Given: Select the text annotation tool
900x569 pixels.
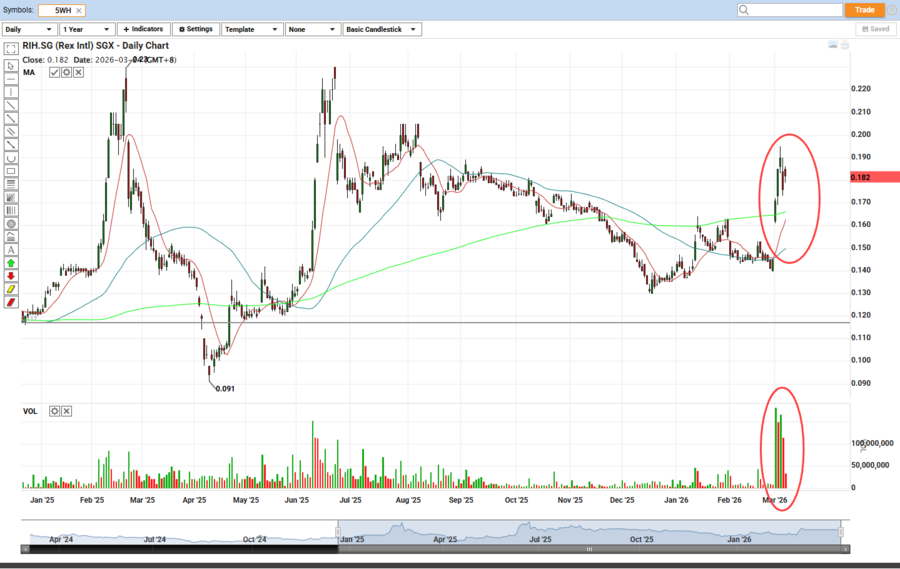Looking at the screenshot, I should 11,249.
